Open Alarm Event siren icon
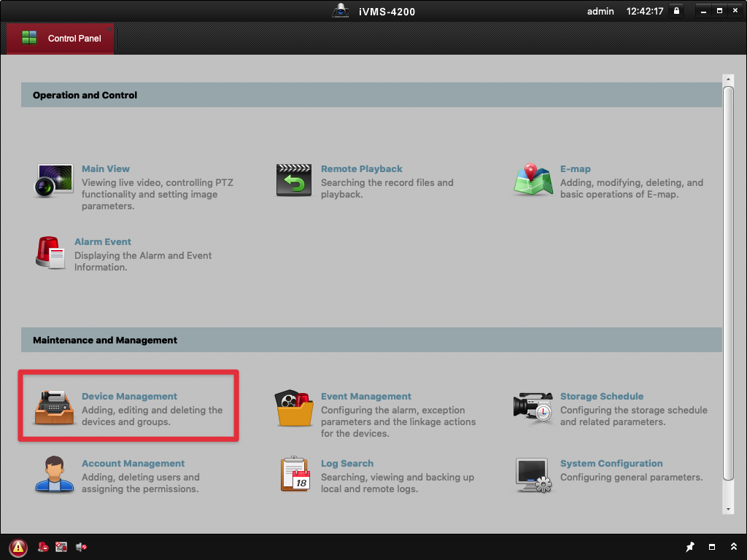Viewport: 747px width, 560px height. 50,254
